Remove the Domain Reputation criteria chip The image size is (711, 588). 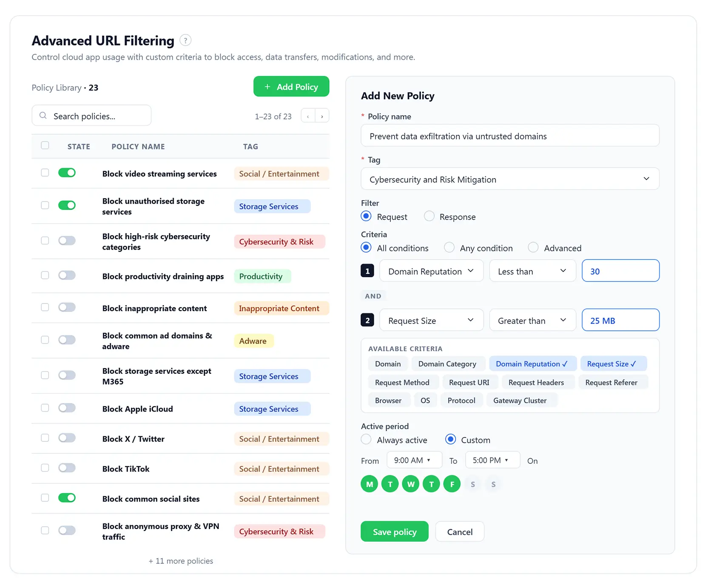532,364
